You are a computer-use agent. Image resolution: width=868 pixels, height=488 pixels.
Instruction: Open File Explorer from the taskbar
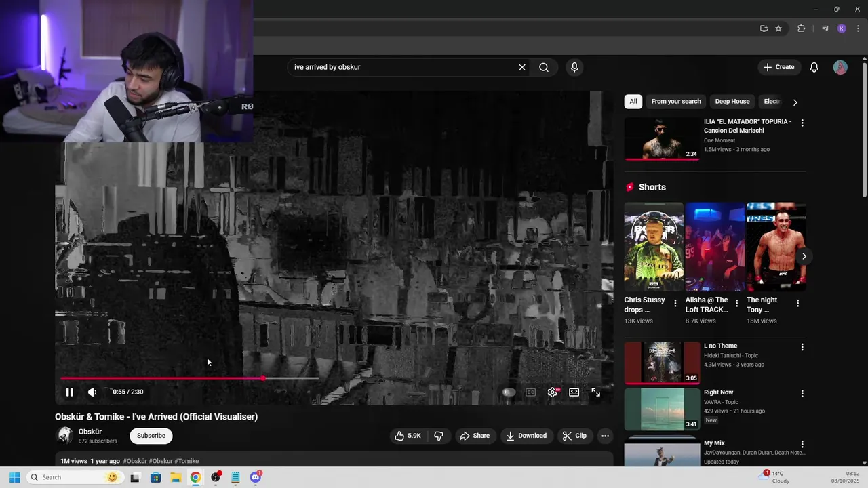point(176,477)
